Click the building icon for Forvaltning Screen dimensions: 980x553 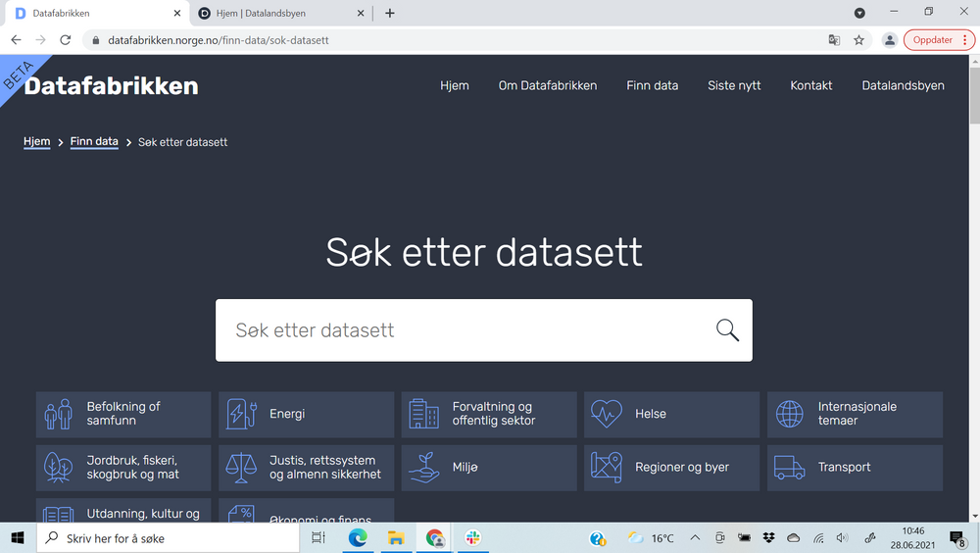(423, 414)
